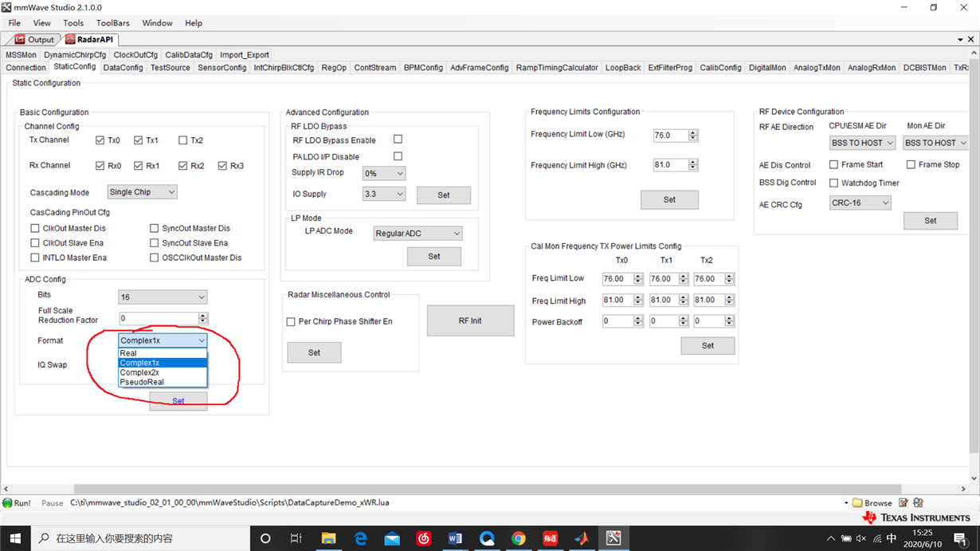The width and height of the screenshot is (980, 551).
Task: Open the AE CRC Cfg CRC-16 dropdown
Action: (860, 203)
